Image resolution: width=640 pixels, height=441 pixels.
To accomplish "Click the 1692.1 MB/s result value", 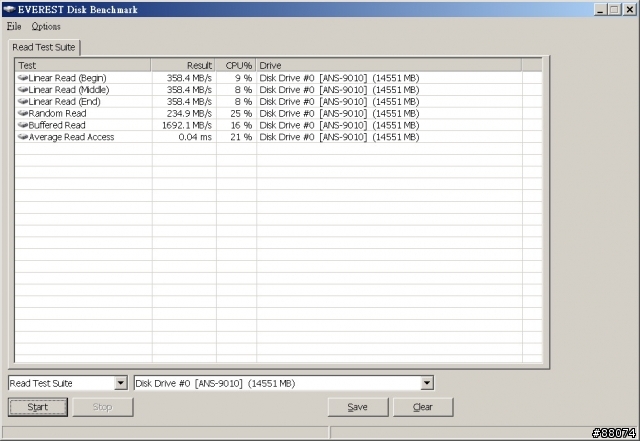I will (187, 125).
